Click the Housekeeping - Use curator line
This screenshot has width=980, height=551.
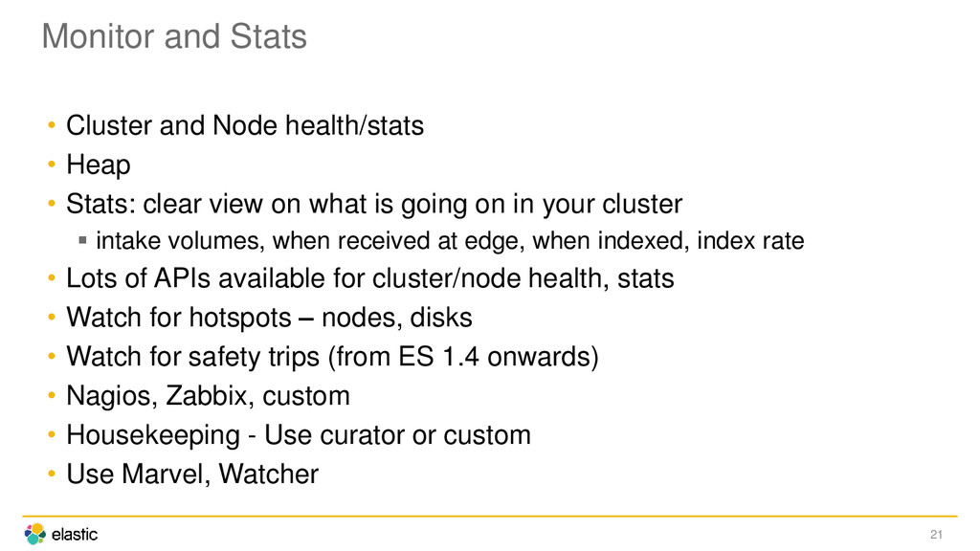(299, 435)
